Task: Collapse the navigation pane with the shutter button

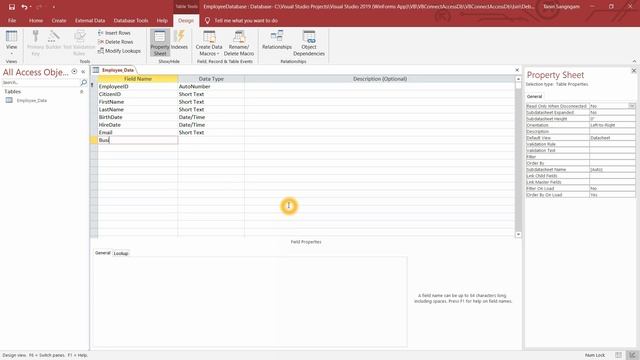Action: (x=83, y=71)
